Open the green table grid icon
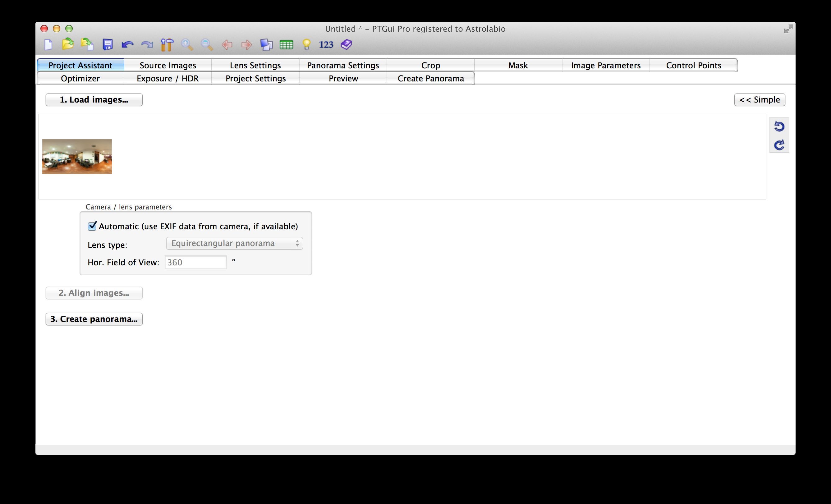The width and height of the screenshot is (831, 504). tap(286, 44)
